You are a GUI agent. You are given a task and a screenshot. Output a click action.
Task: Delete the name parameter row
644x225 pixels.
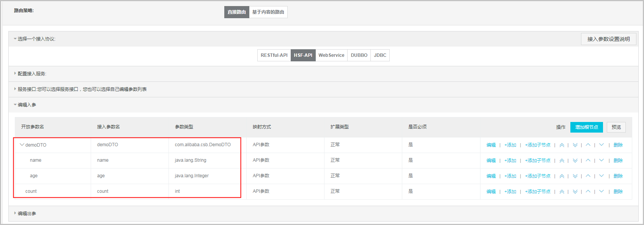[618, 161]
